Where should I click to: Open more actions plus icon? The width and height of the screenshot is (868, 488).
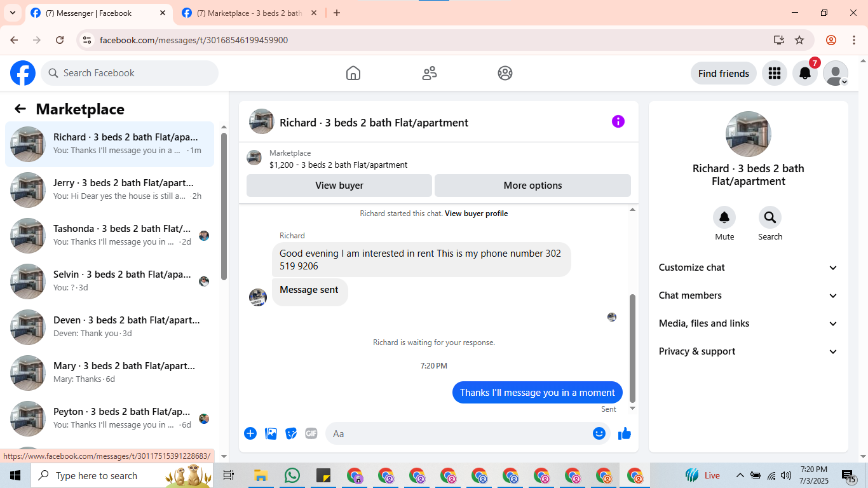point(250,433)
